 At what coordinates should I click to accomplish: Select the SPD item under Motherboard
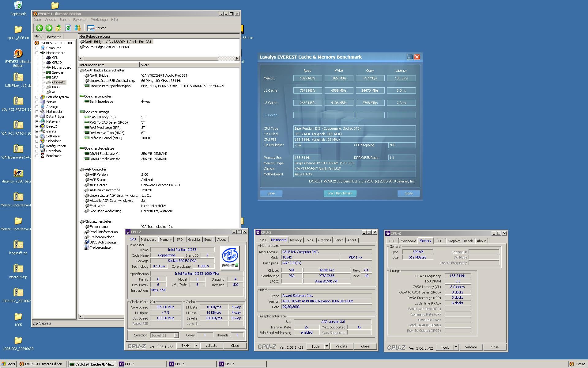coord(55,77)
